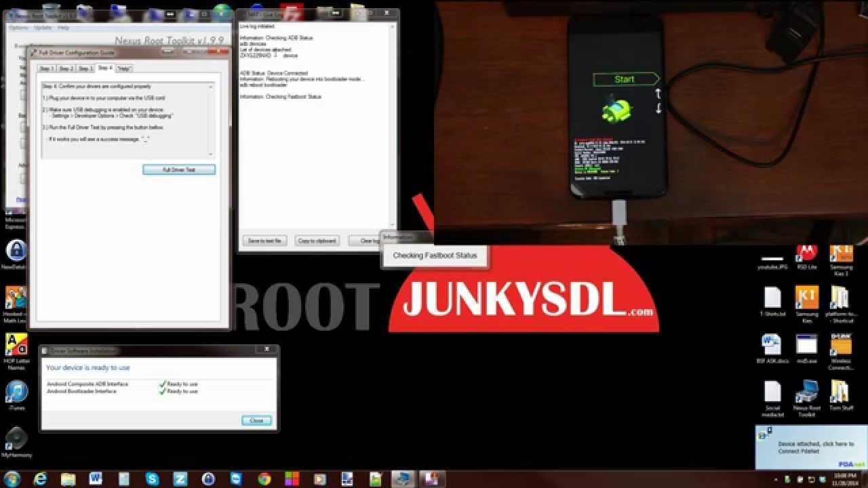This screenshot has height=488, width=868.
Task: Open the Hooked on Math desktop icon
Action: pos(16,304)
